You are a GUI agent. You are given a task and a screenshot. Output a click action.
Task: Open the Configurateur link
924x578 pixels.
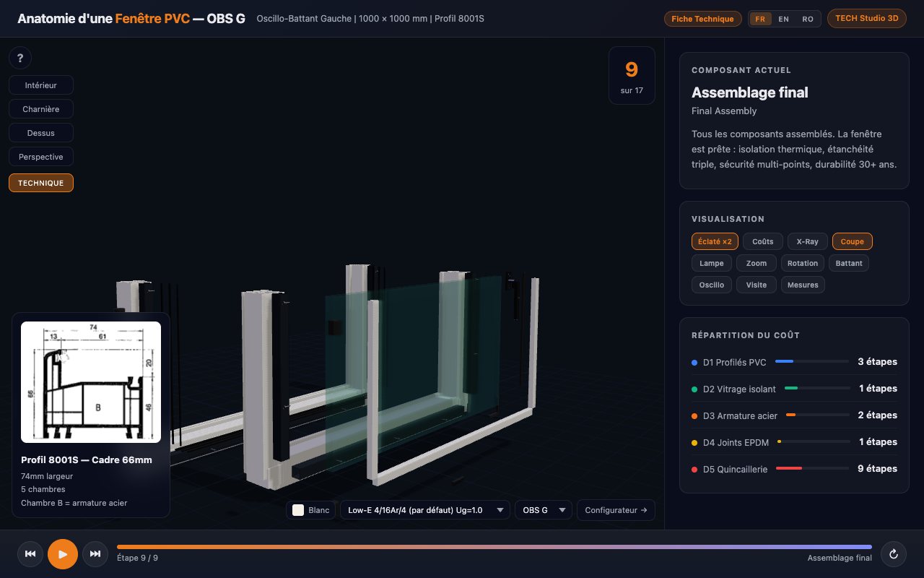(616, 510)
